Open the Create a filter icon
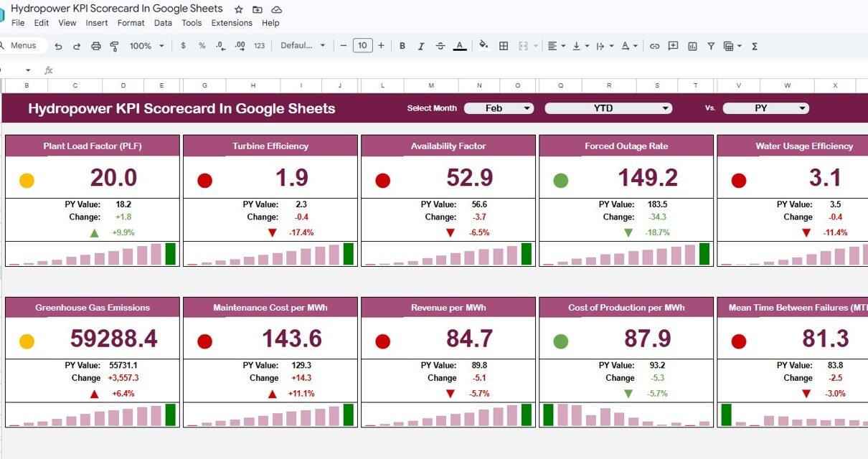The image size is (868, 459). (x=711, y=46)
